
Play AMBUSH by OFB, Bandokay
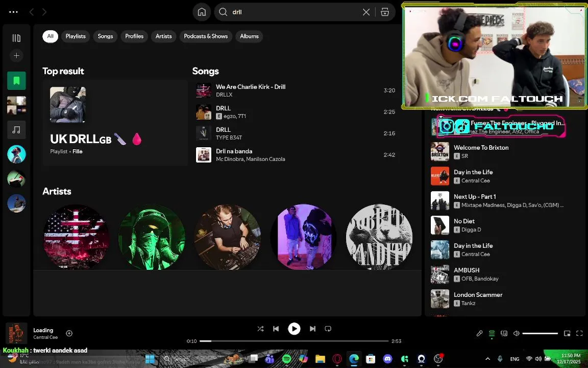tap(505, 274)
